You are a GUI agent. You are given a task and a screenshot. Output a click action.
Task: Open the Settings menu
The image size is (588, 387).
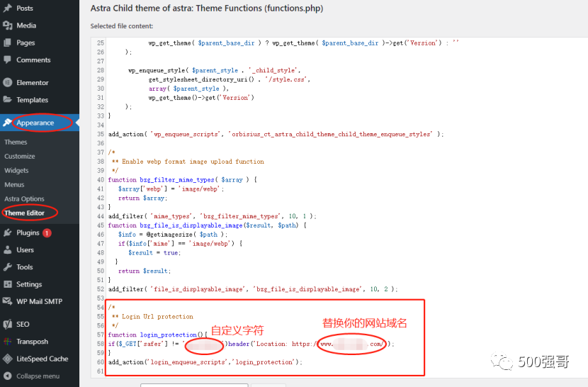click(29, 284)
